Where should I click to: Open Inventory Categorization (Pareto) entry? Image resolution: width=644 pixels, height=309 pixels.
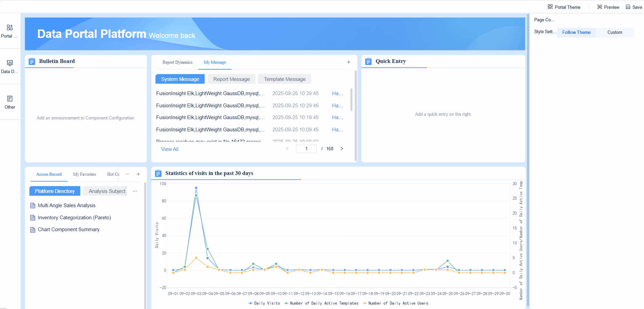(x=74, y=218)
